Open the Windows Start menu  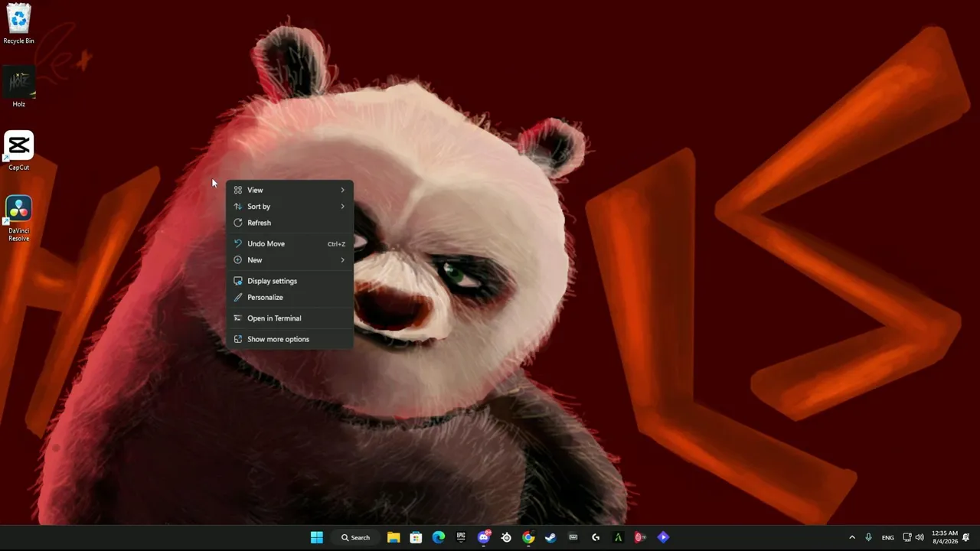317,537
